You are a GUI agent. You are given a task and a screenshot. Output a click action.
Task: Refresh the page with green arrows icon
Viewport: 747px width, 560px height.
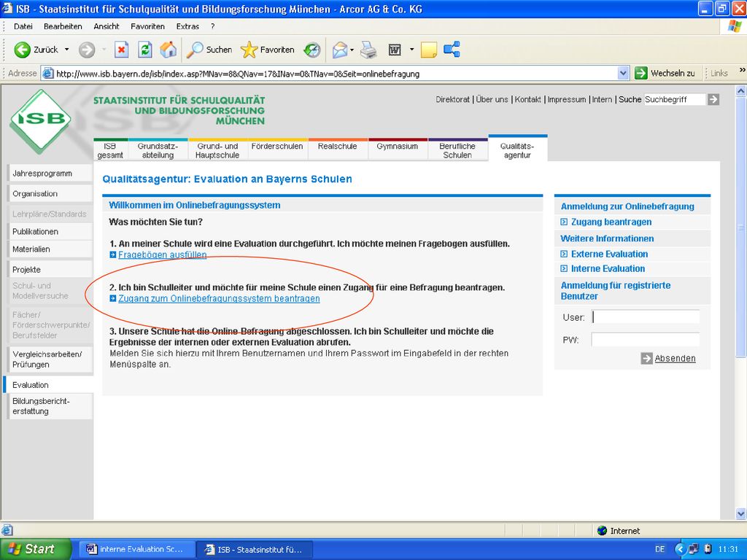(145, 50)
